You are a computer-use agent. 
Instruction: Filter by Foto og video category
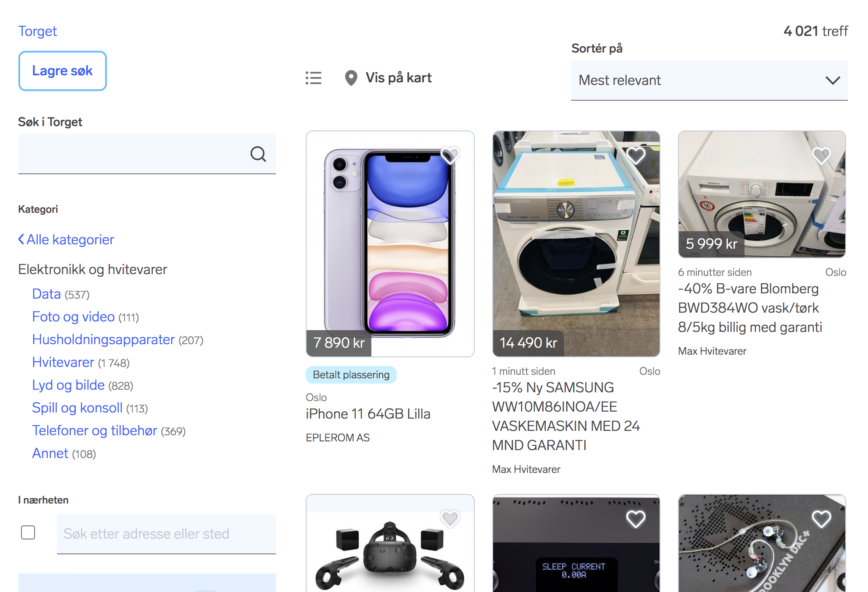click(74, 317)
